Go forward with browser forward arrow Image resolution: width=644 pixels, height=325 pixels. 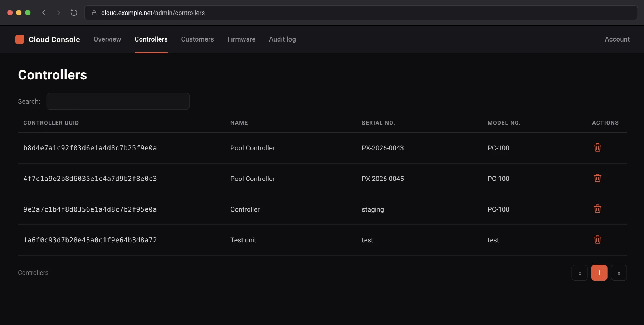59,13
